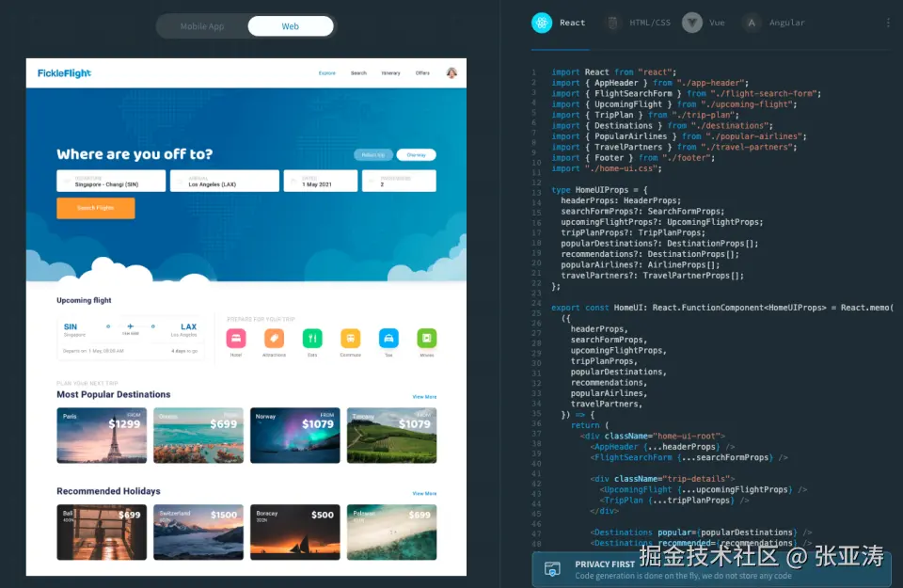Click the Recommended Holidays heading
Image resolution: width=903 pixels, height=588 pixels.
pos(108,491)
